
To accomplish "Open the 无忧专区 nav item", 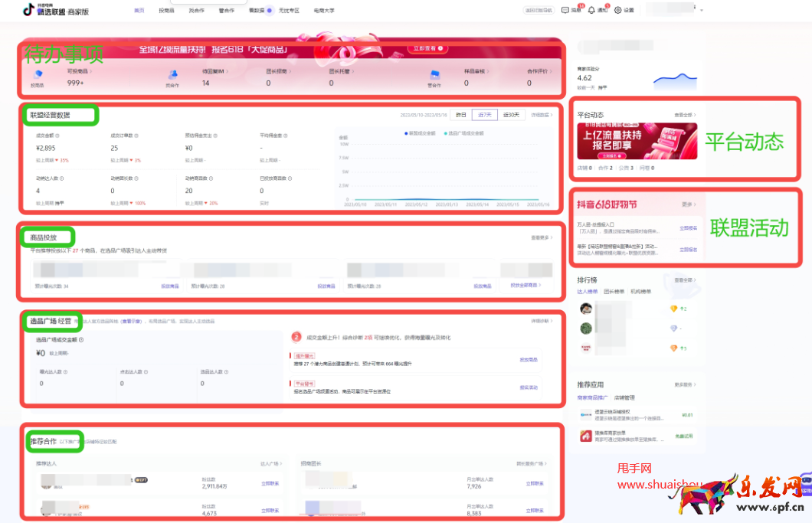I will coord(289,11).
